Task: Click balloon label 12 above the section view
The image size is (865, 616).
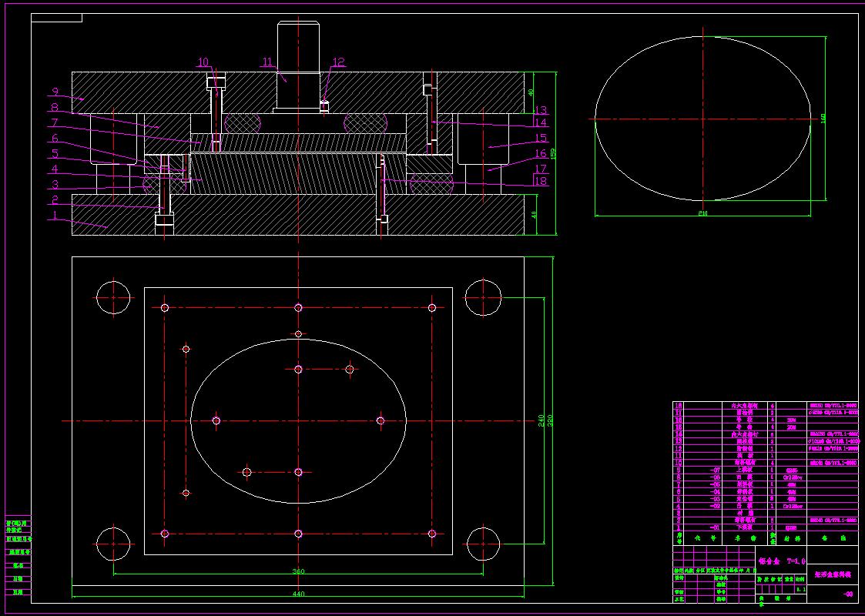Action: coord(338,62)
